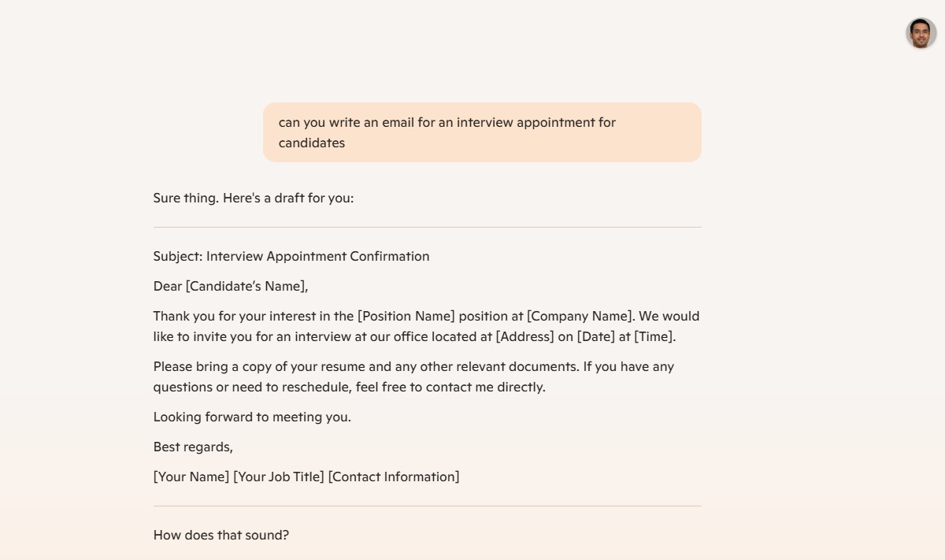Click the "Sure thing. Here's a draft" line

(253, 198)
